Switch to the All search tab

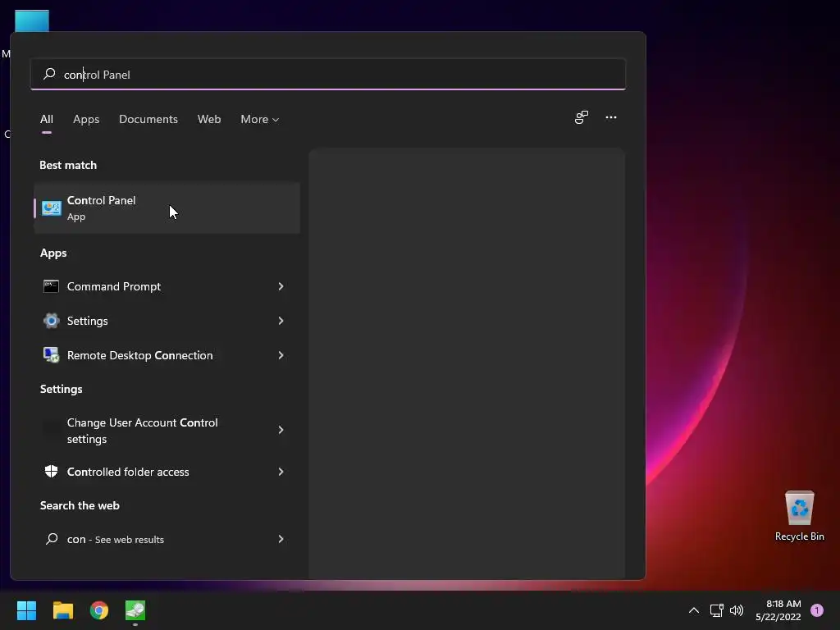pyautogui.click(x=47, y=119)
